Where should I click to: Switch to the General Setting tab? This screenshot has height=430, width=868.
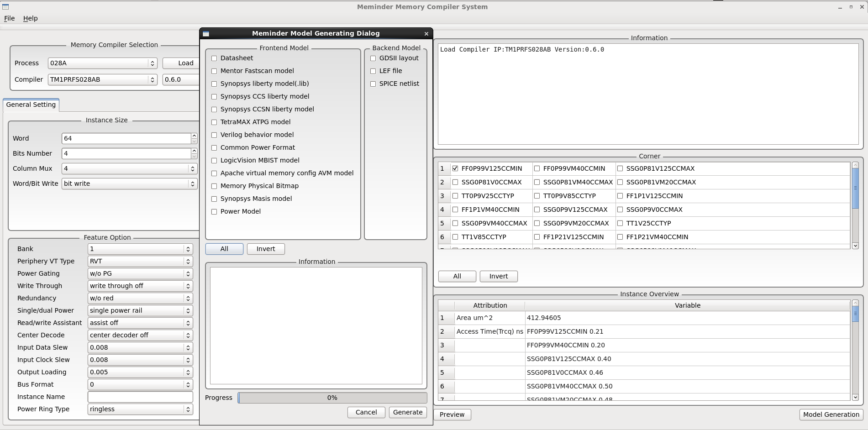[x=31, y=105]
